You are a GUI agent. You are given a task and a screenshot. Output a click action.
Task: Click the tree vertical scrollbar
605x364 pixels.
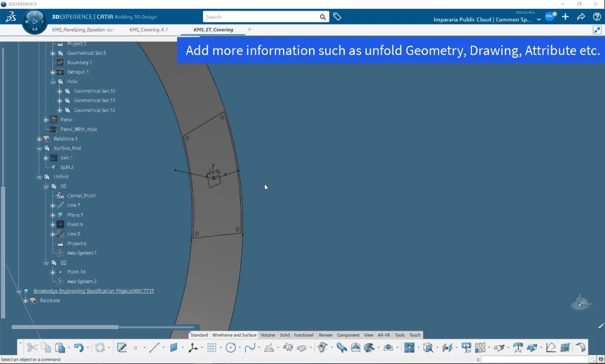pyautogui.click(x=3, y=253)
